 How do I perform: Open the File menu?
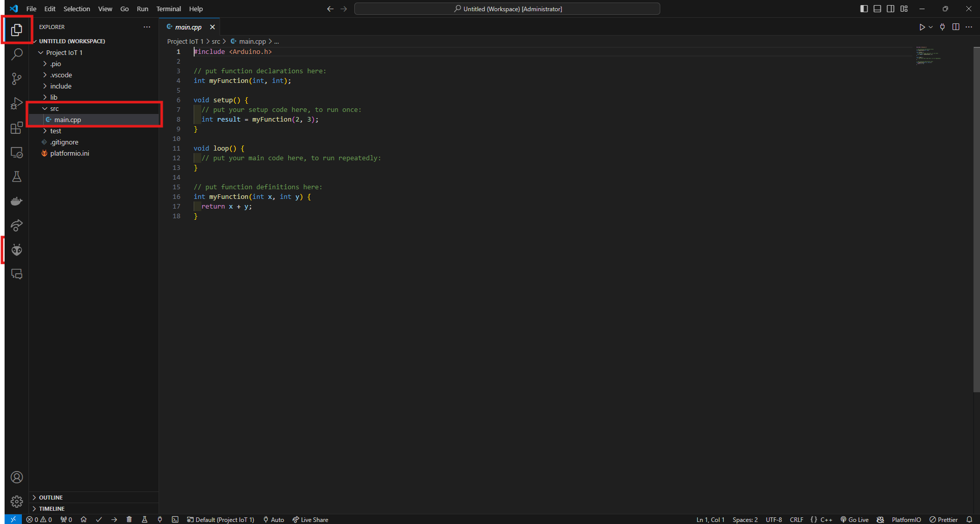point(32,9)
